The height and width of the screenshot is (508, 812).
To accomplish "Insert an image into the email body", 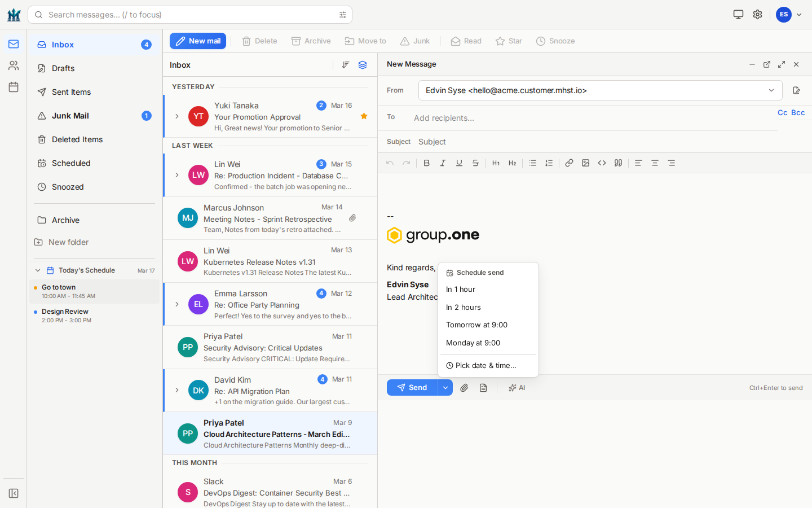I will coord(585,163).
